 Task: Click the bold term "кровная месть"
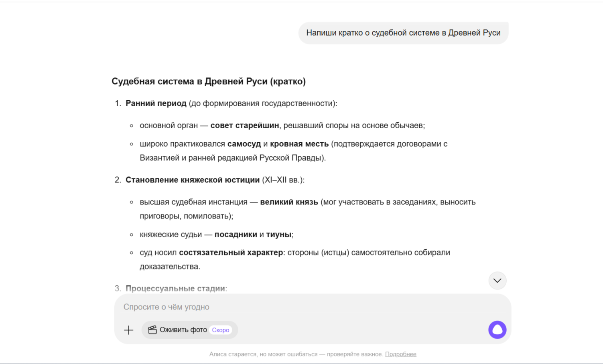(x=299, y=144)
